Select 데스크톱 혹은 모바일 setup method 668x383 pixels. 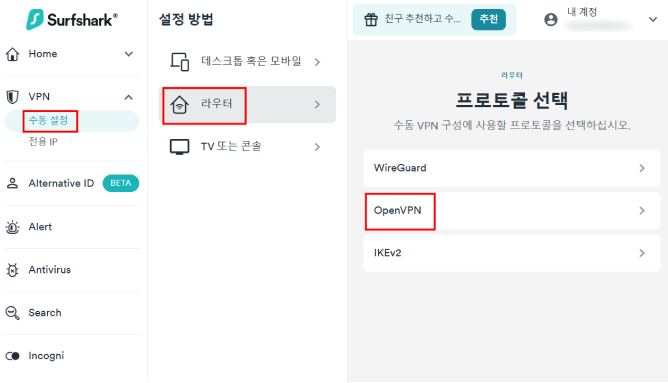pyautogui.click(x=247, y=62)
